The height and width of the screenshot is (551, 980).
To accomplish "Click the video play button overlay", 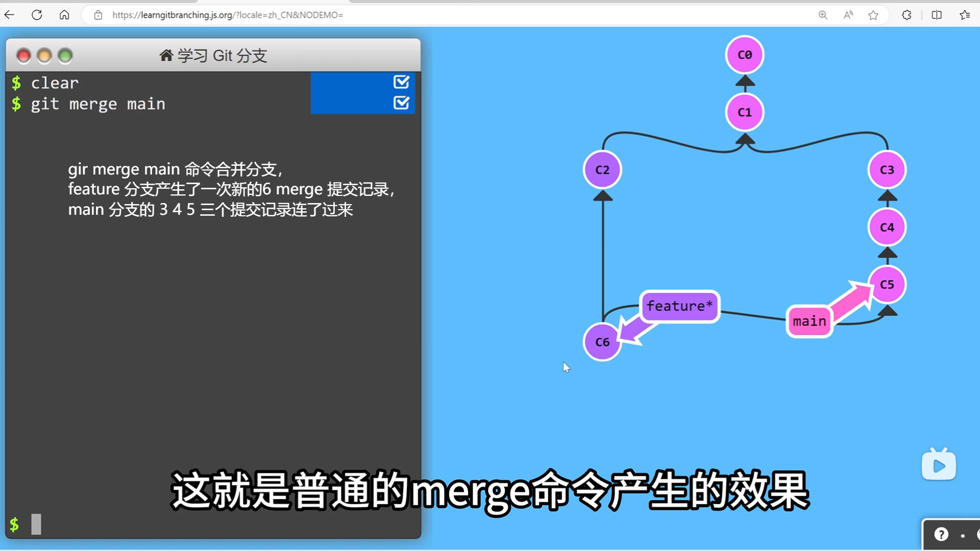I will coord(939,465).
